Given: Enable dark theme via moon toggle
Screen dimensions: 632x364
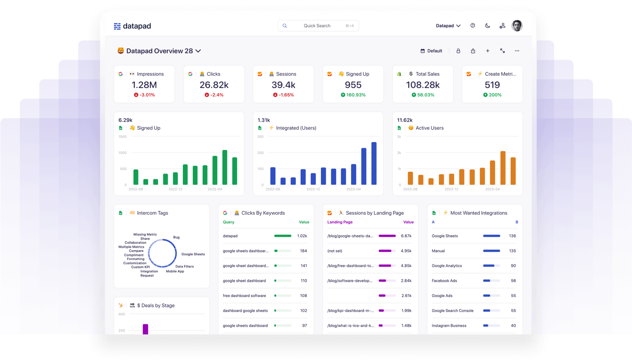Looking at the screenshot, I should point(487,26).
